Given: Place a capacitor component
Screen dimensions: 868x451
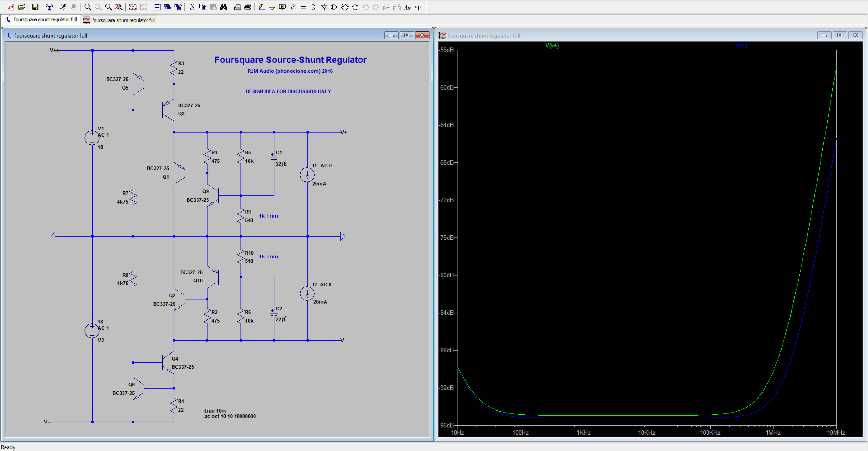Looking at the screenshot, I should point(303,7).
